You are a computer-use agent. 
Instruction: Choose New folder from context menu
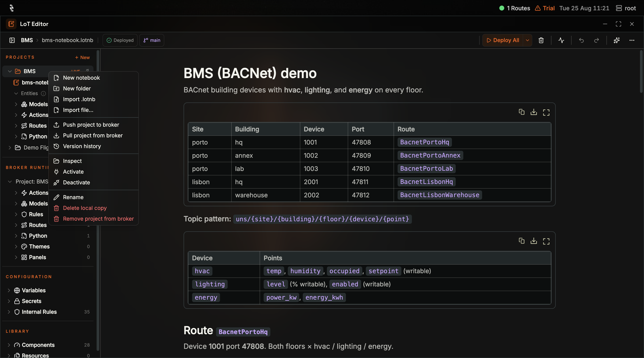click(x=93, y=89)
